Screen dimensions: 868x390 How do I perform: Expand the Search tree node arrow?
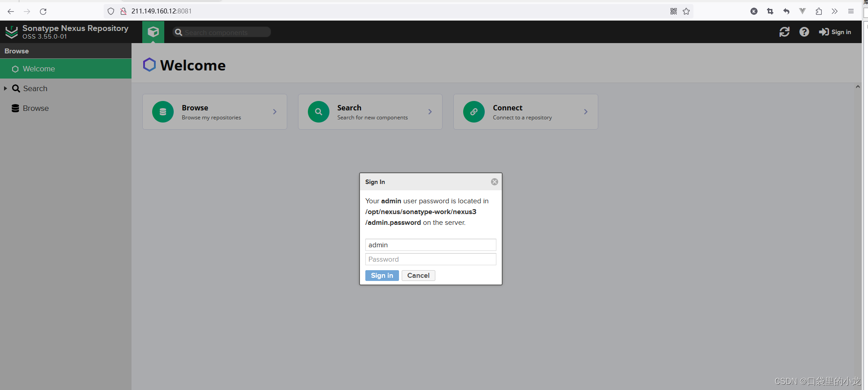pos(5,88)
